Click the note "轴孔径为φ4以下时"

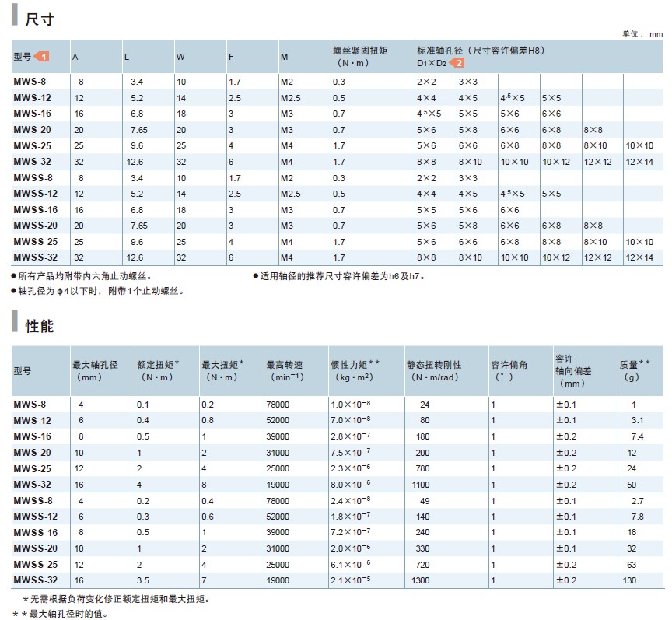coord(98,291)
